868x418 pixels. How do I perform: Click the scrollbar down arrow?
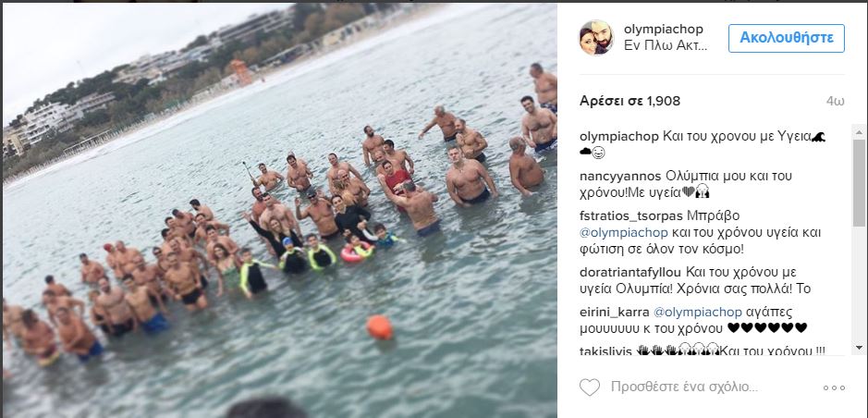(x=859, y=347)
